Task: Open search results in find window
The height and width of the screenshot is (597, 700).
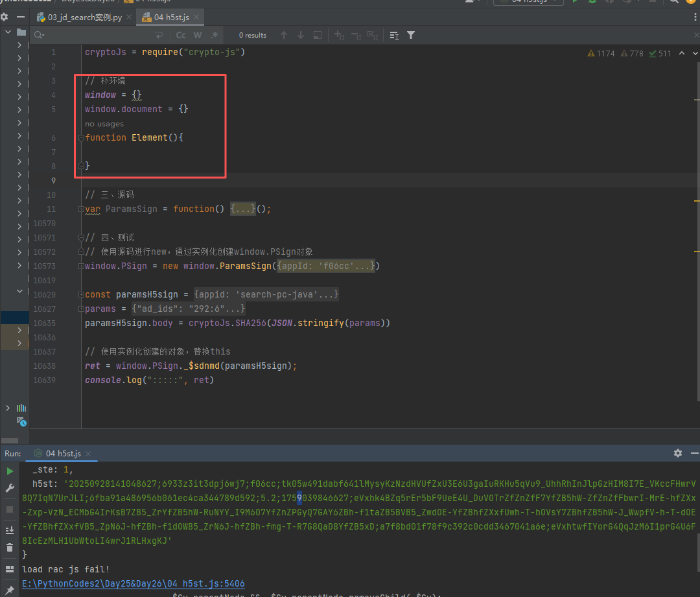Action: [318, 35]
